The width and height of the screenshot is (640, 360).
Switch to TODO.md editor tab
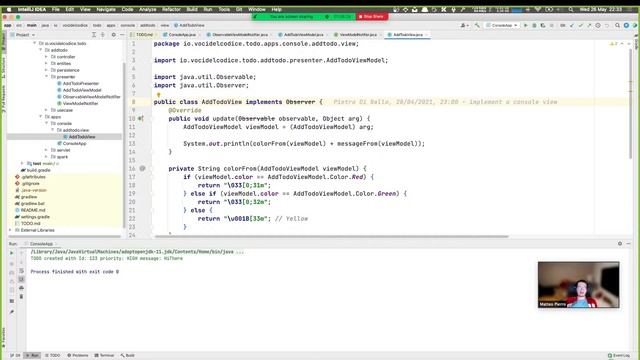coord(142,35)
